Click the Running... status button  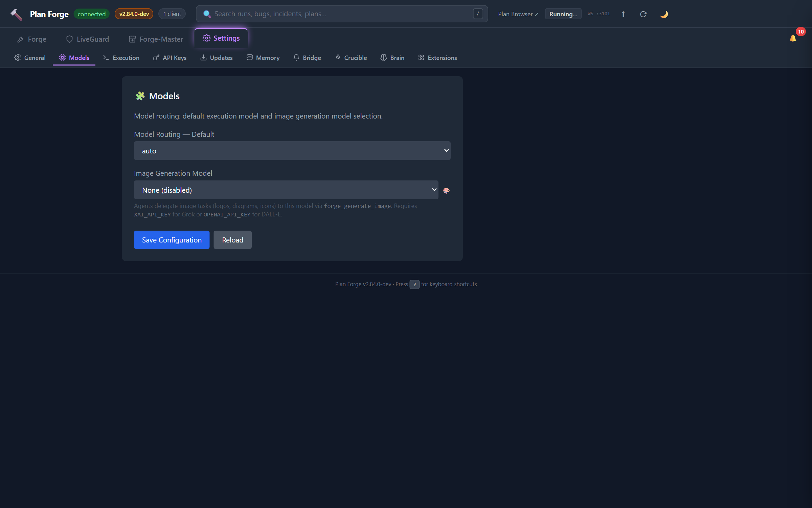click(563, 14)
